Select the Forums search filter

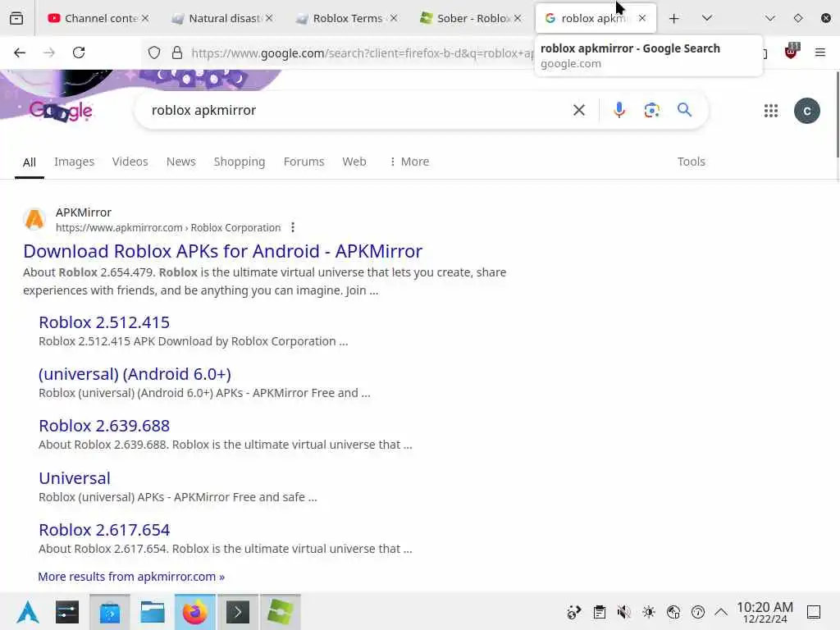click(x=304, y=162)
